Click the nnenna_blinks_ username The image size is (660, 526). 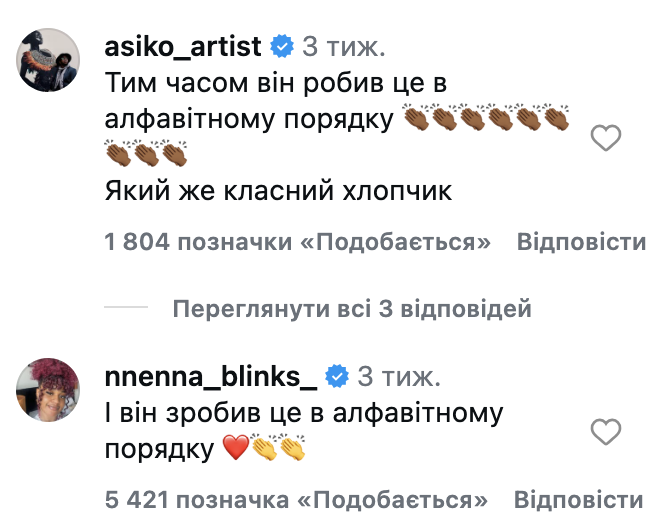click(x=210, y=376)
